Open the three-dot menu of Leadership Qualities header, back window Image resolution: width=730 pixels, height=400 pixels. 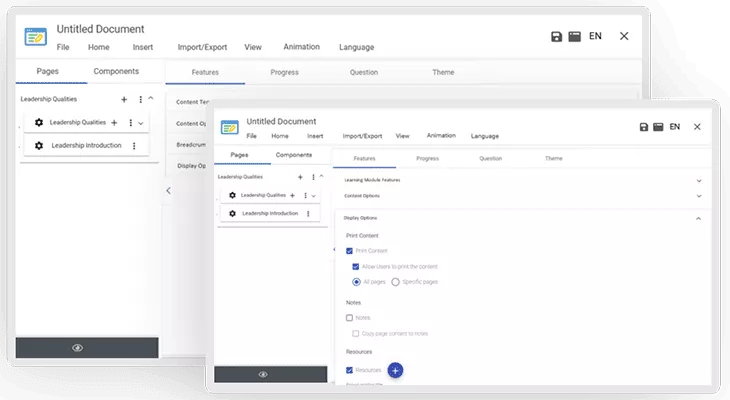point(141,99)
